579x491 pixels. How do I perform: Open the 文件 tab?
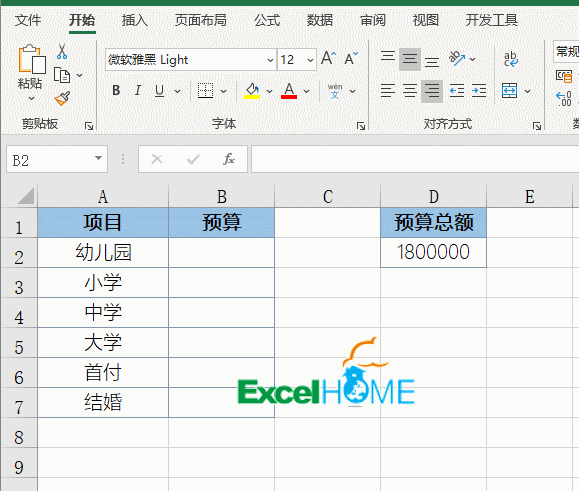click(28, 20)
